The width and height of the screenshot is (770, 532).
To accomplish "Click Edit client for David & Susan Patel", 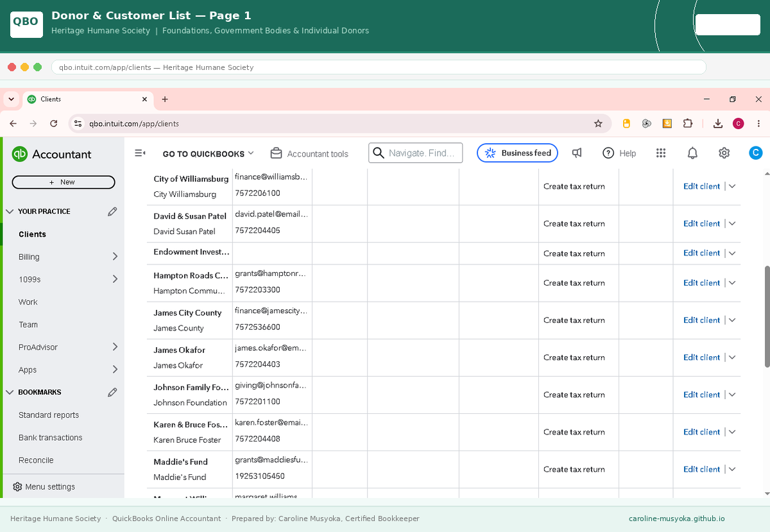I will (701, 223).
